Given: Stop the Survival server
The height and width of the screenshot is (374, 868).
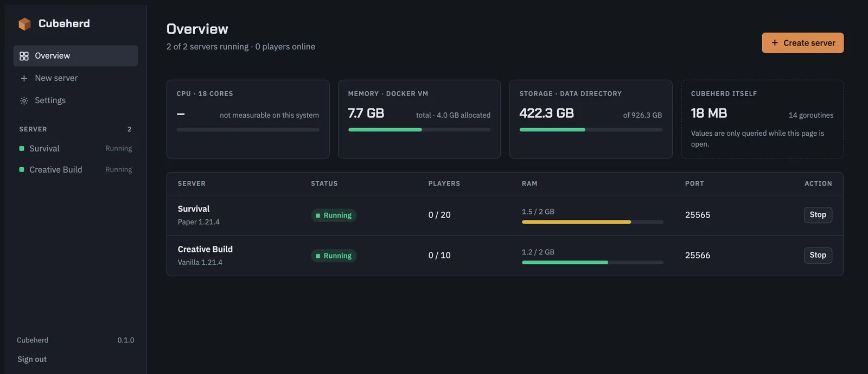Looking at the screenshot, I should [818, 215].
